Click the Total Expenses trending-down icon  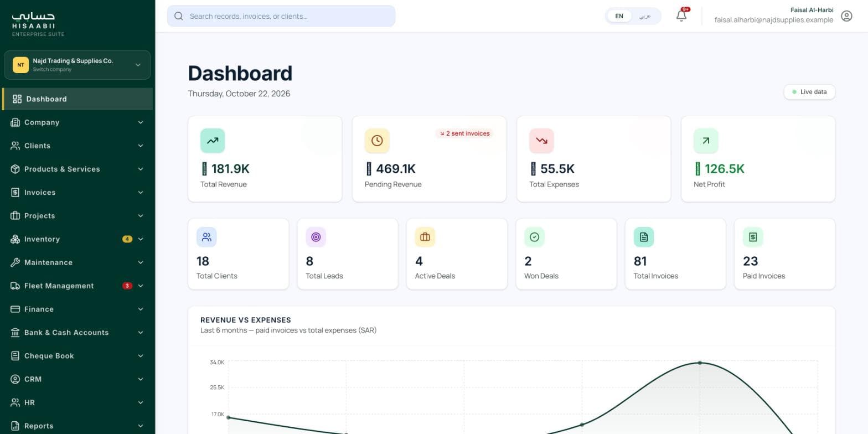tap(541, 141)
